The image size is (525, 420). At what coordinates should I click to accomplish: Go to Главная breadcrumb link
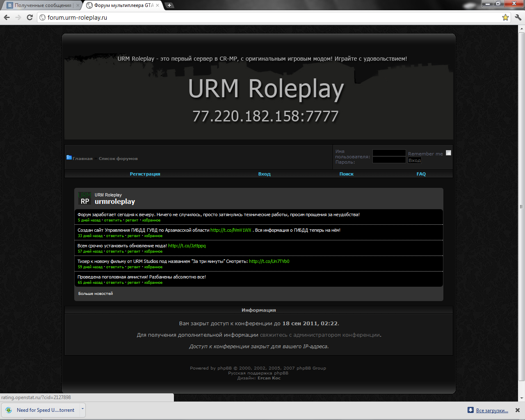[82, 159]
